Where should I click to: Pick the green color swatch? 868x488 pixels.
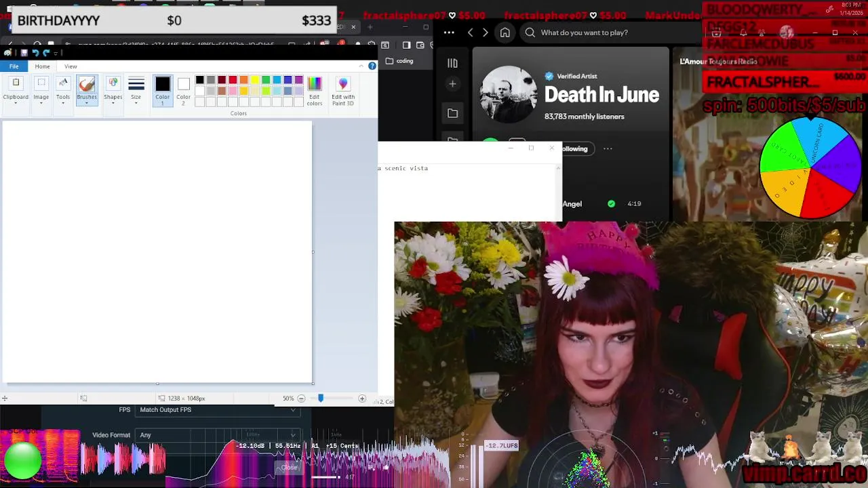point(266,80)
